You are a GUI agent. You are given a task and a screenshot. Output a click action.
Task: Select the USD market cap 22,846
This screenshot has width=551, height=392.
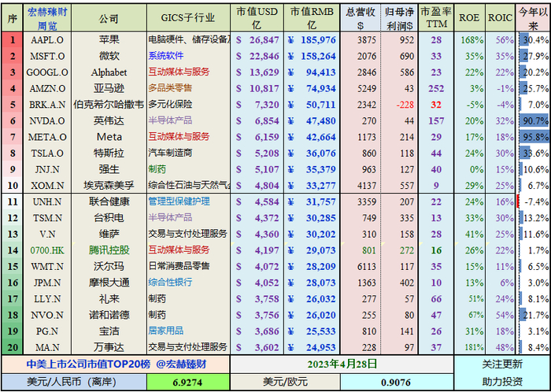264,56
